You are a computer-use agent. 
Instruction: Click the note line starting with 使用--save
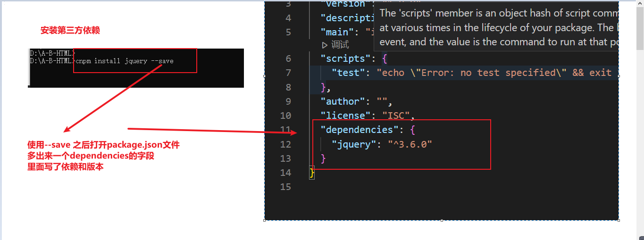pos(103,145)
